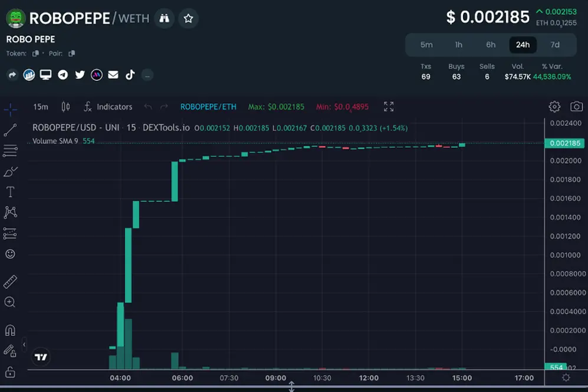Click the Max: $0.002185 label
Viewport: 588px width, 392px height.
pos(276,107)
